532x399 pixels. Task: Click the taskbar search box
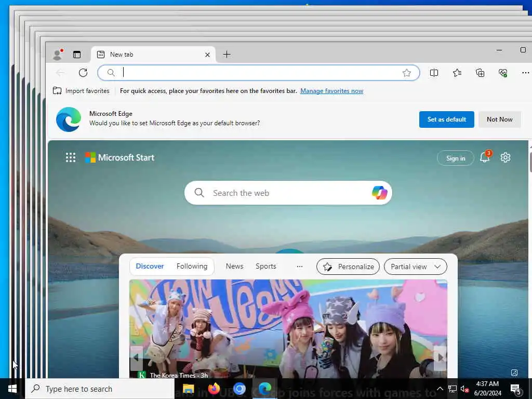pyautogui.click(x=100, y=389)
